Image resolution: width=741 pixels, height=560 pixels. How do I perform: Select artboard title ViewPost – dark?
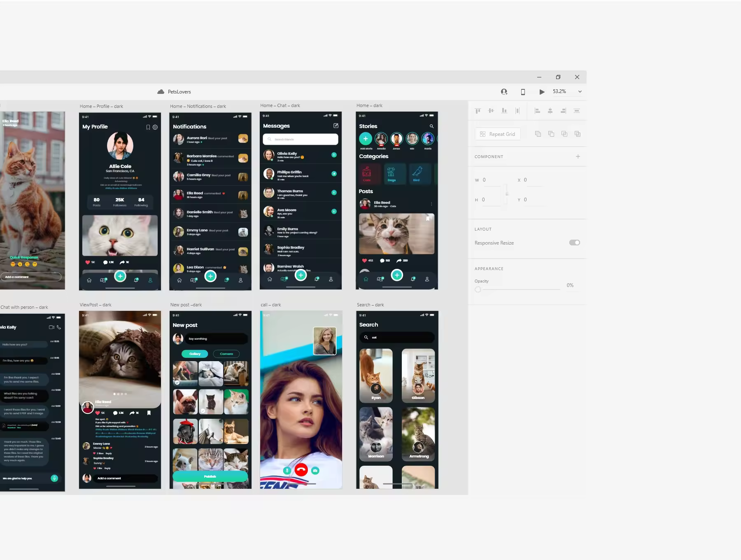[x=96, y=305]
